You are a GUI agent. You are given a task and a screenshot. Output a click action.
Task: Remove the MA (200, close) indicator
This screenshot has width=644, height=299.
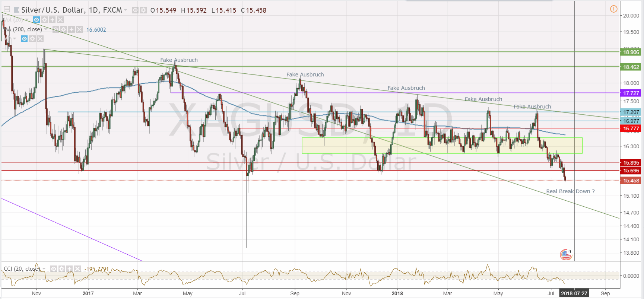click(x=79, y=29)
